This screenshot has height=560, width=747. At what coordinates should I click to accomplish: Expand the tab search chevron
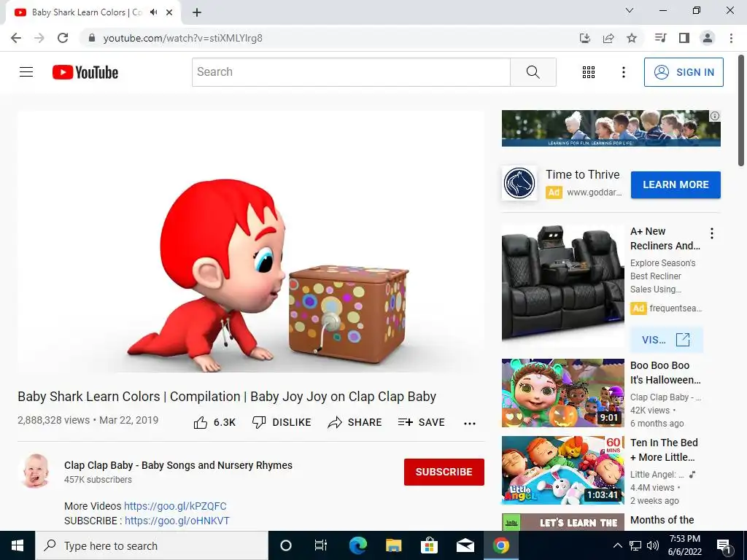(630, 10)
